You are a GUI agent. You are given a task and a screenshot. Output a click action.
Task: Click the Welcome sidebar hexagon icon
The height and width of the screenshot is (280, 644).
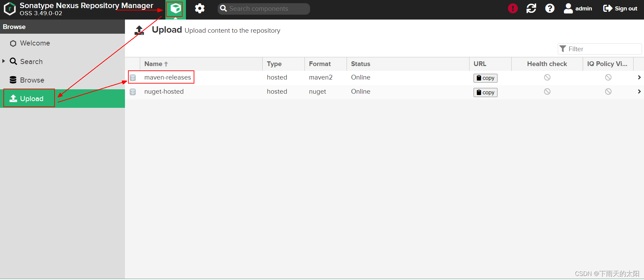13,43
